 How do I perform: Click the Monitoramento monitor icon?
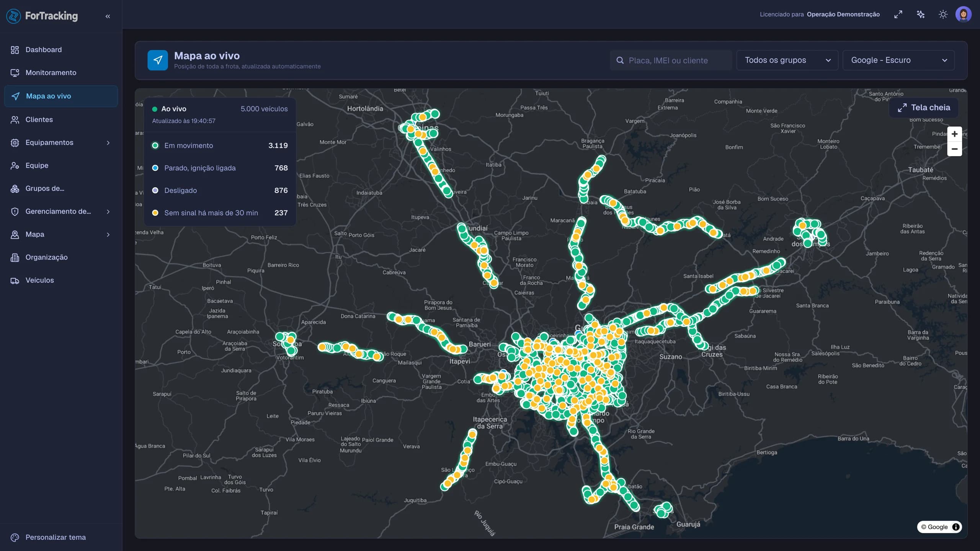tap(15, 73)
